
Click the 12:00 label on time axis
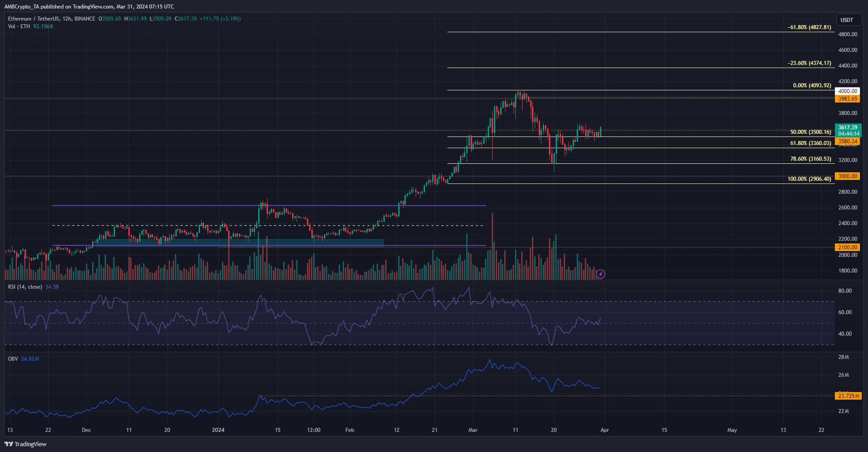314,430
